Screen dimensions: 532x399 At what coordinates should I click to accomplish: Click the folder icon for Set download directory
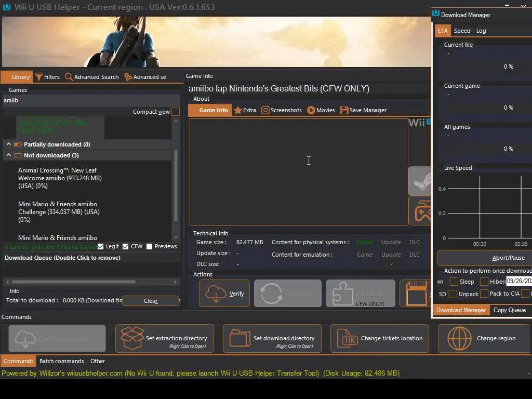[x=240, y=338]
